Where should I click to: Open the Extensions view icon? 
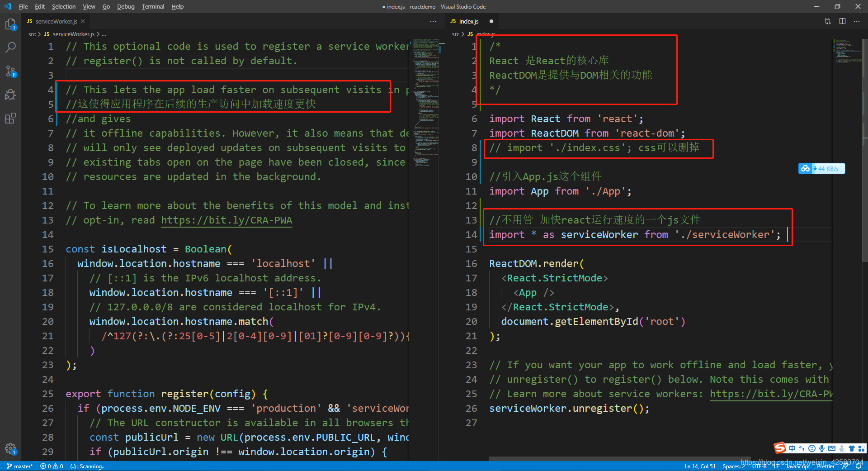pos(10,118)
